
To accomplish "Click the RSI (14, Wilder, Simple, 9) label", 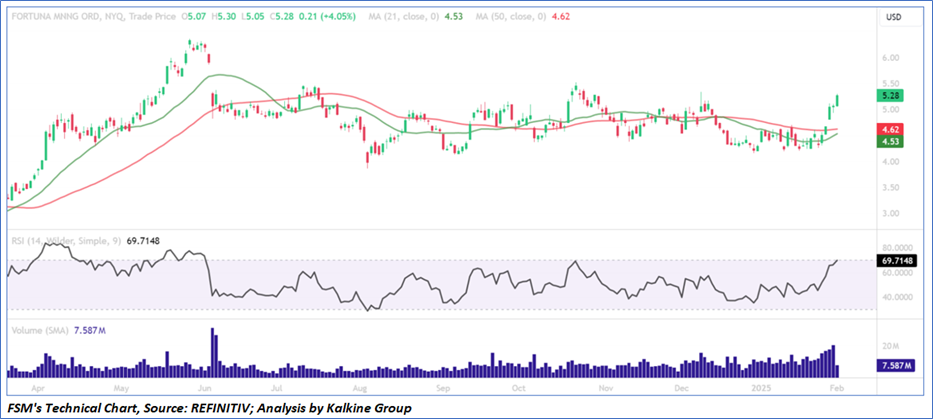I will point(67,241).
